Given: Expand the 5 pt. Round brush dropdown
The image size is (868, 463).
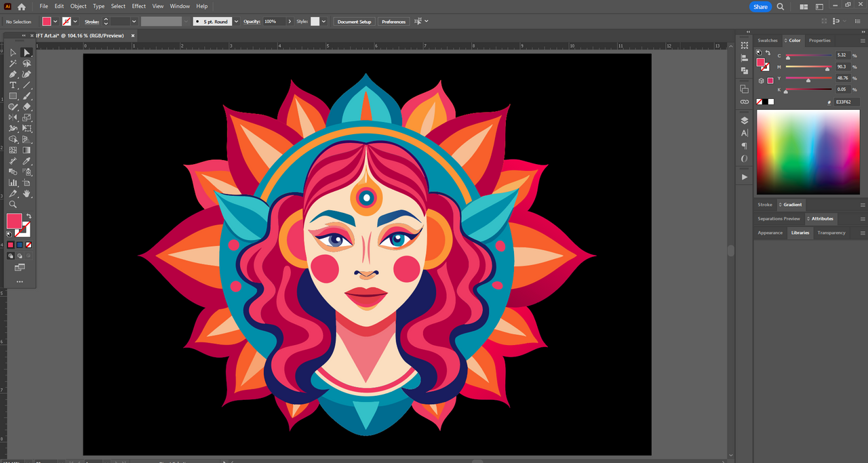Looking at the screenshot, I should (x=236, y=22).
